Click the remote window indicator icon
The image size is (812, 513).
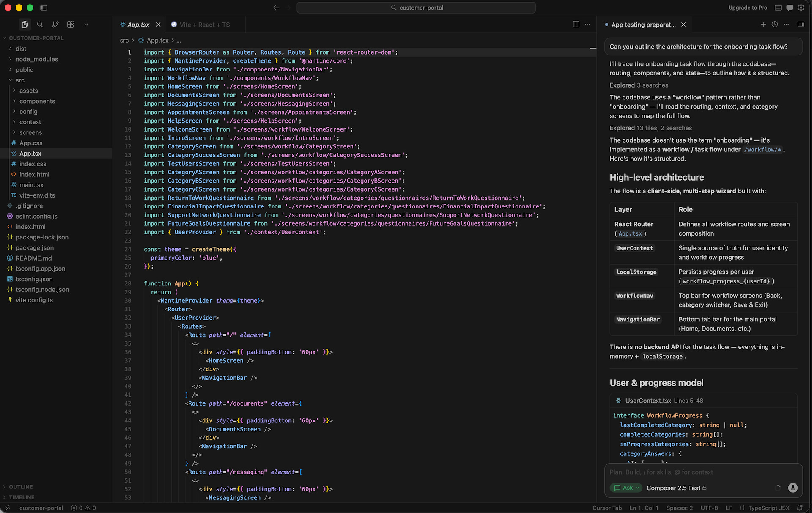(x=7, y=508)
